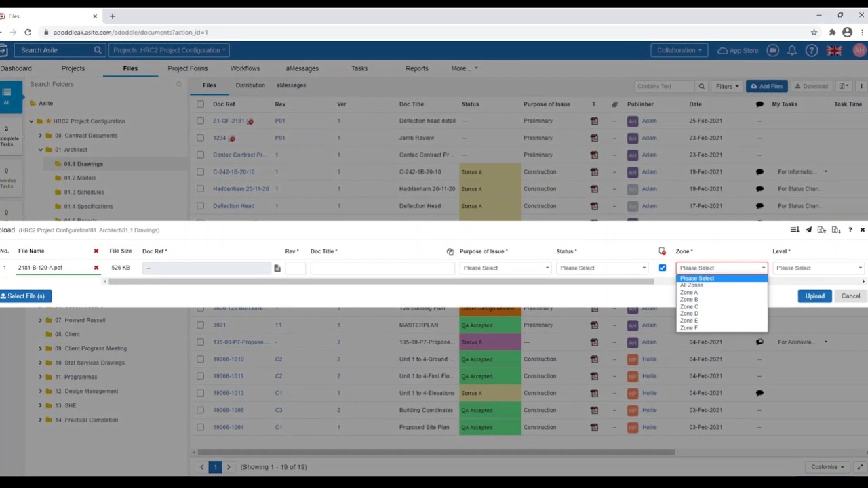Viewport: 868px width, 488px height.
Task: Tick checkbox for 3001 MASTERPLAN row
Action: tap(200, 325)
